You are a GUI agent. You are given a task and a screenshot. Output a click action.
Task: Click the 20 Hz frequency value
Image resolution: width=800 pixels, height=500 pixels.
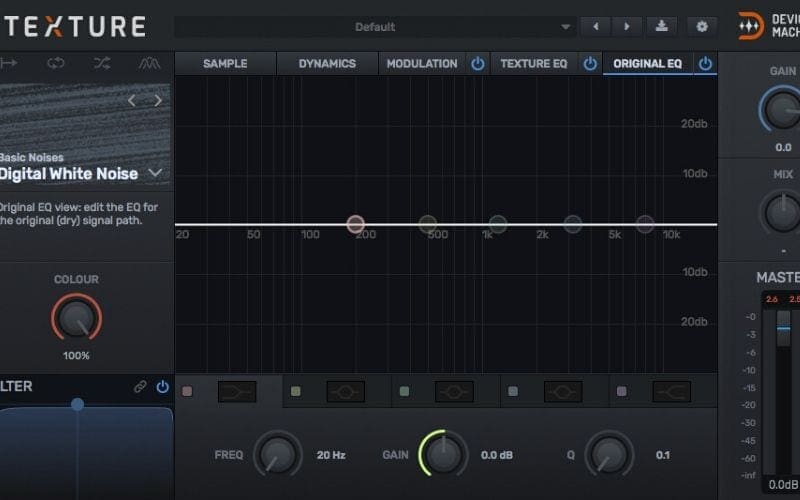tap(331, 455)
